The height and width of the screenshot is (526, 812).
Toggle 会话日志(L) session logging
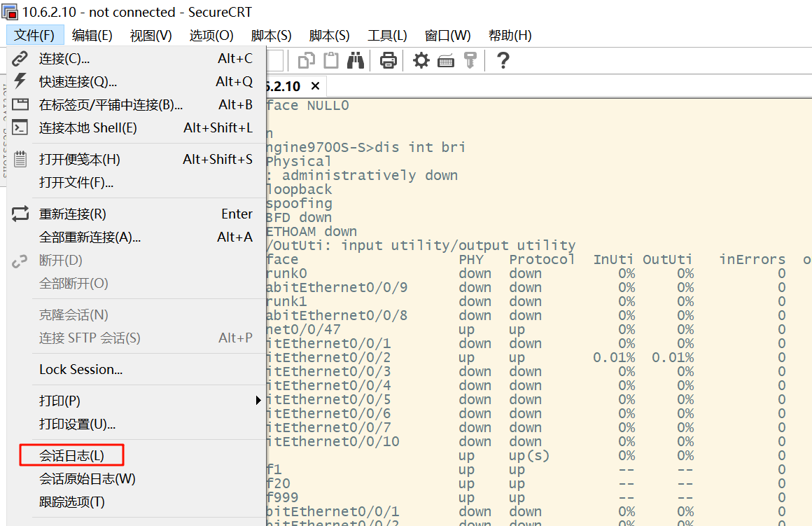(71, 455)
